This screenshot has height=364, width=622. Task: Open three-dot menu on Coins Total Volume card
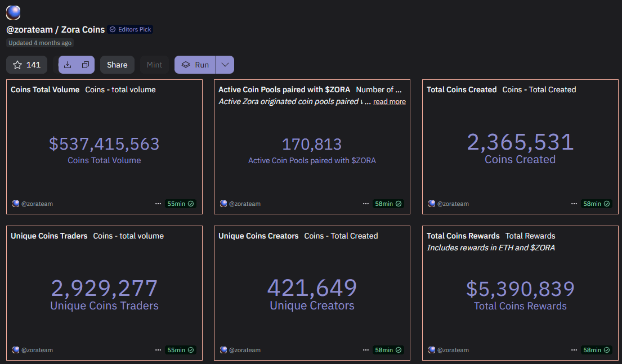(158, 204)
